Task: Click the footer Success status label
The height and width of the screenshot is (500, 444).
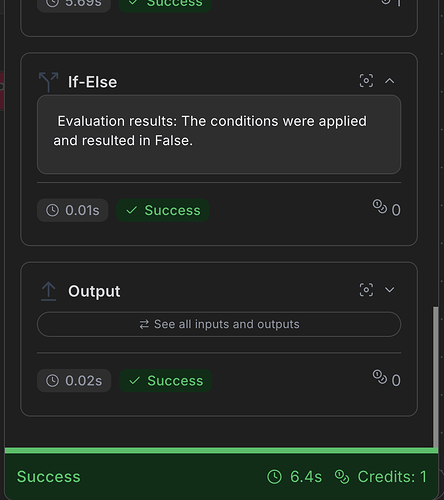Action: [x=49, y=477]
